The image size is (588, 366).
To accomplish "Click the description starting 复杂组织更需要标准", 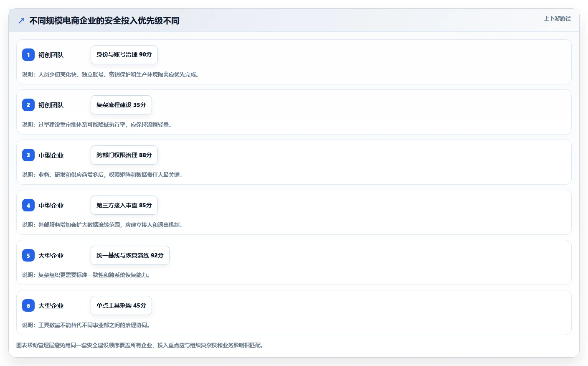I will tap(87, 275).
